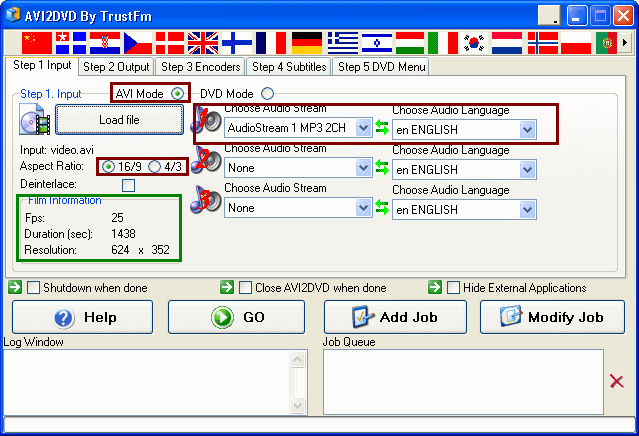
Task: Select the Danish flag language
Action: coord(170,43)
